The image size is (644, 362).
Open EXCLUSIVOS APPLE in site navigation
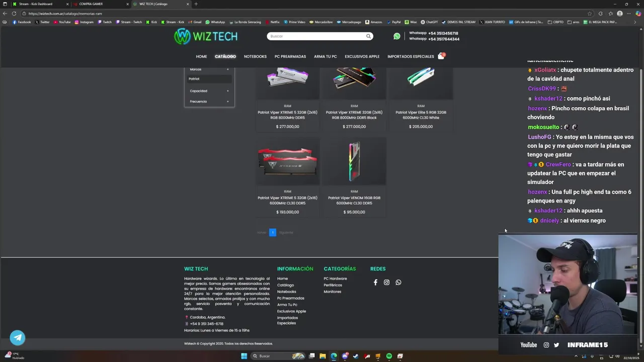click(362, 56)
